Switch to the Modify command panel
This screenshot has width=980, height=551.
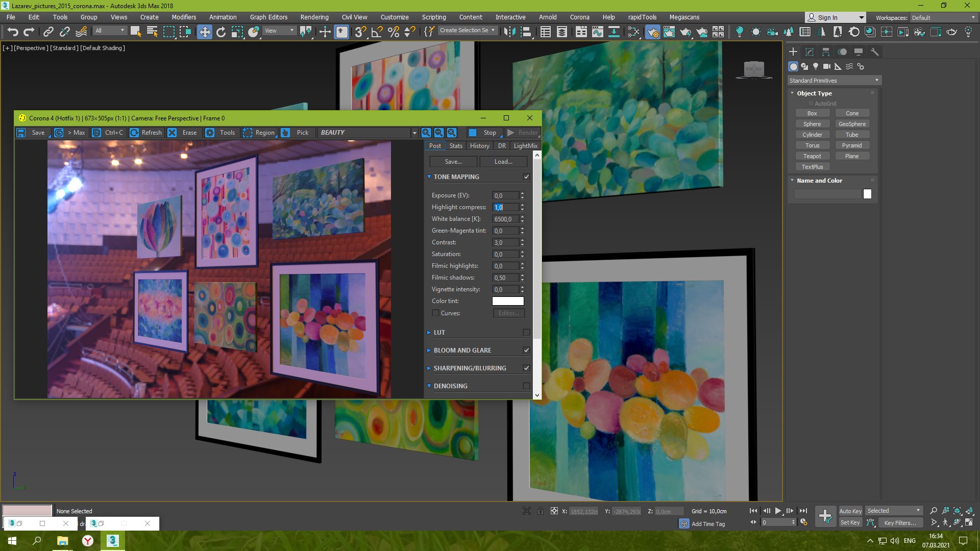[810, 52]
